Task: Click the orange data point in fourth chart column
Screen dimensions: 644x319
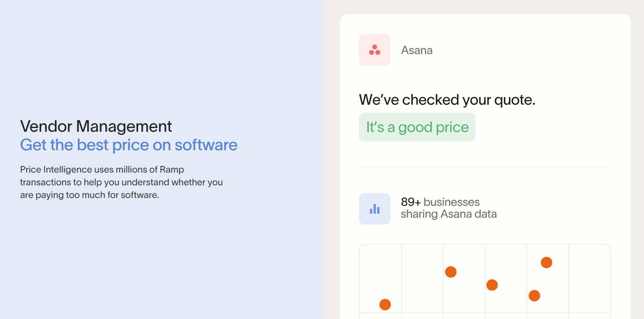Action: (x=492, y=285)
